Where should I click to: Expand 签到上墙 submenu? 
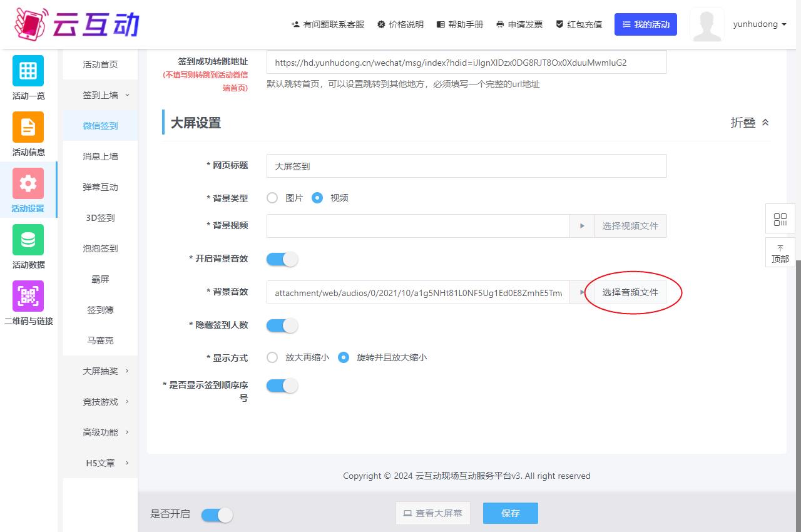tap(100, 95)
